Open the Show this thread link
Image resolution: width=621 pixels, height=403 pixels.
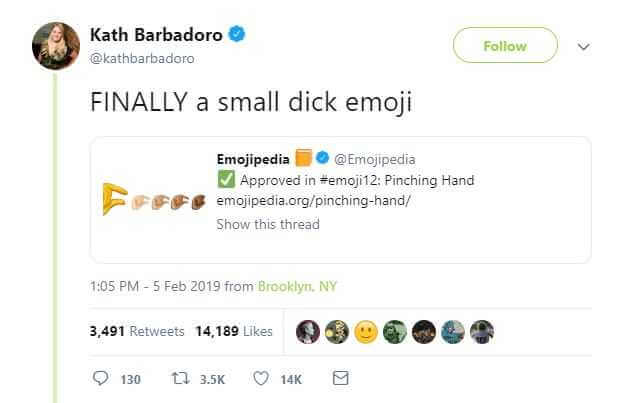click(268, 224)
